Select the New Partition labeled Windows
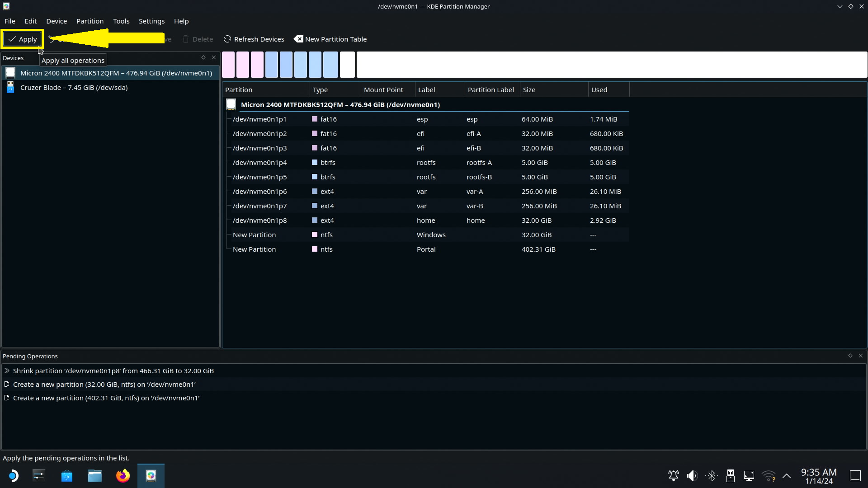The image size is (868, 488). [x=254, y=235]
